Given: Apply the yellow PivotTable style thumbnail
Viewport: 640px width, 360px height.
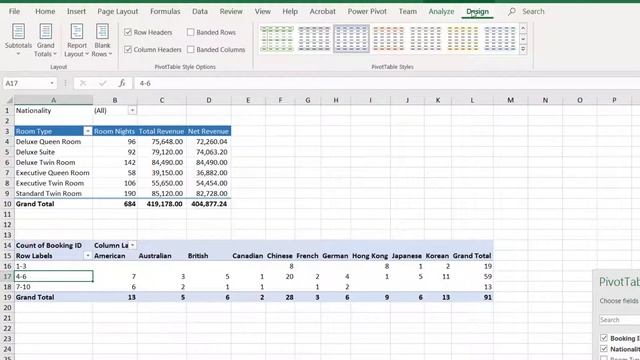Looking at the screenshot, I should tap(462, 38).
